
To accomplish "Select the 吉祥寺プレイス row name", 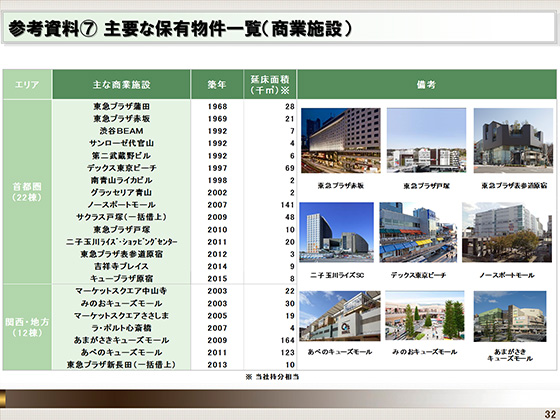I will tap(121, 266).
